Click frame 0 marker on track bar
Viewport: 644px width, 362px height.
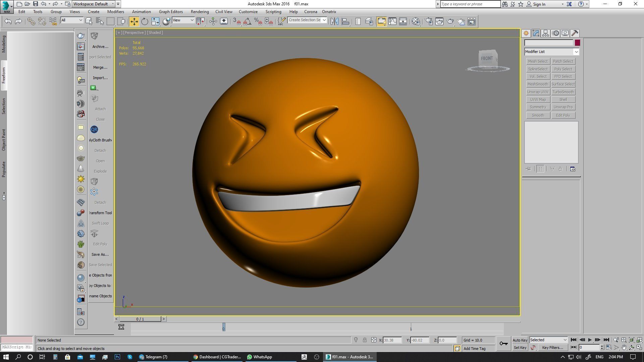[224, 327]
